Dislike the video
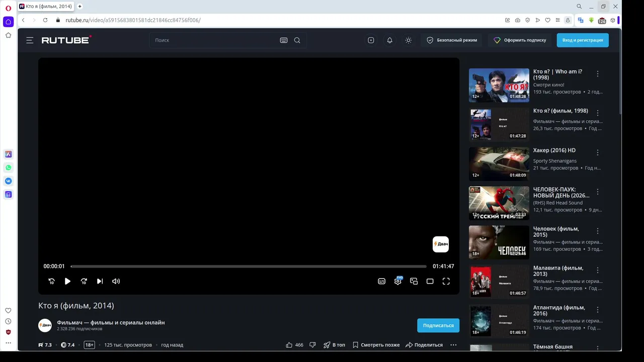 pyautogui.click(x=312, y=345)
